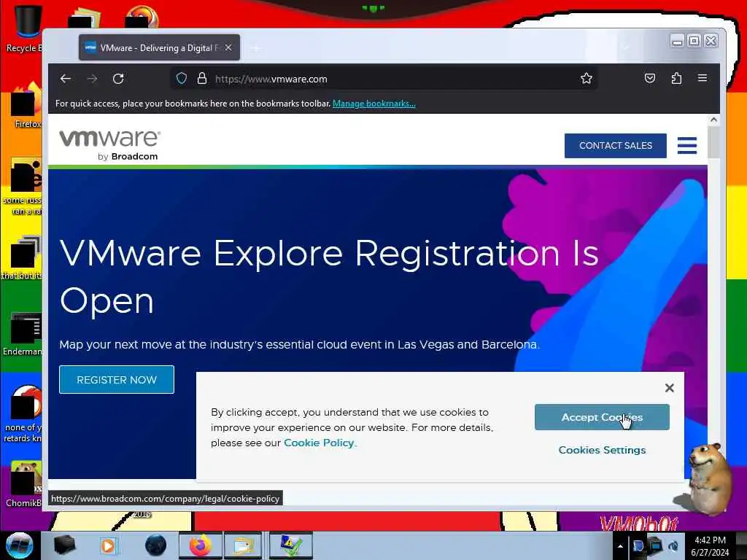Go back using the browser back arrow
Viewport: 747px width, 560px height.
click(66, 79)
